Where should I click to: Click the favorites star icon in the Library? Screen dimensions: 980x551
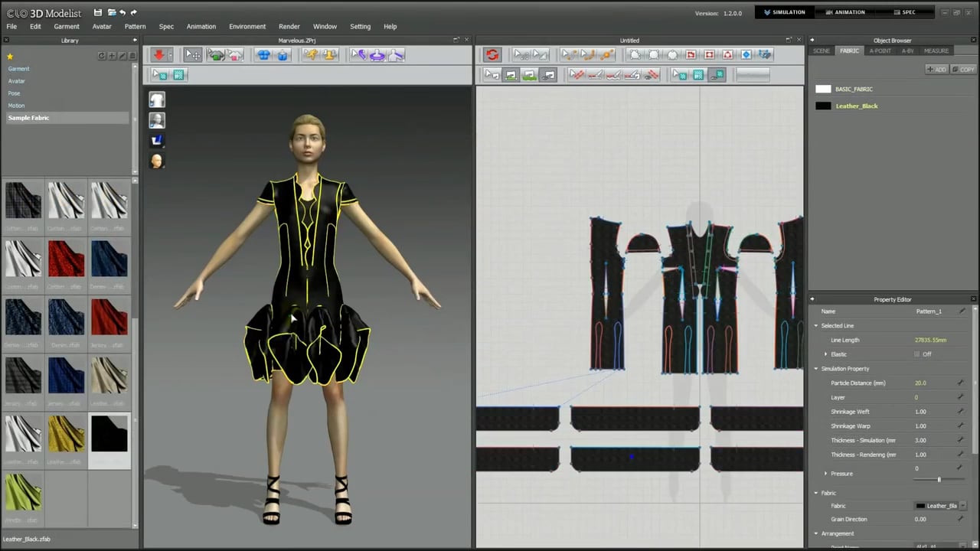[x=10, y=56]
